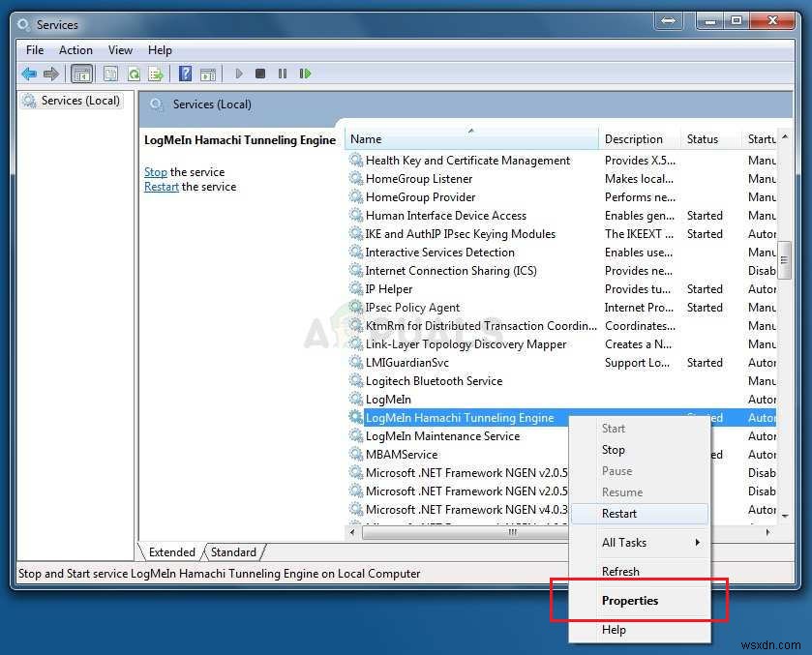Select Internet Connection Sharing (ICS) row
Viewport: 812px width, 655px height.
[562, 270]
